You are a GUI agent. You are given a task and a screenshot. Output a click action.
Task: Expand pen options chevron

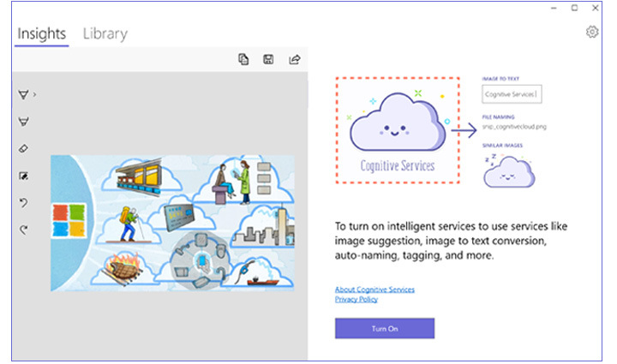(34, 94)
